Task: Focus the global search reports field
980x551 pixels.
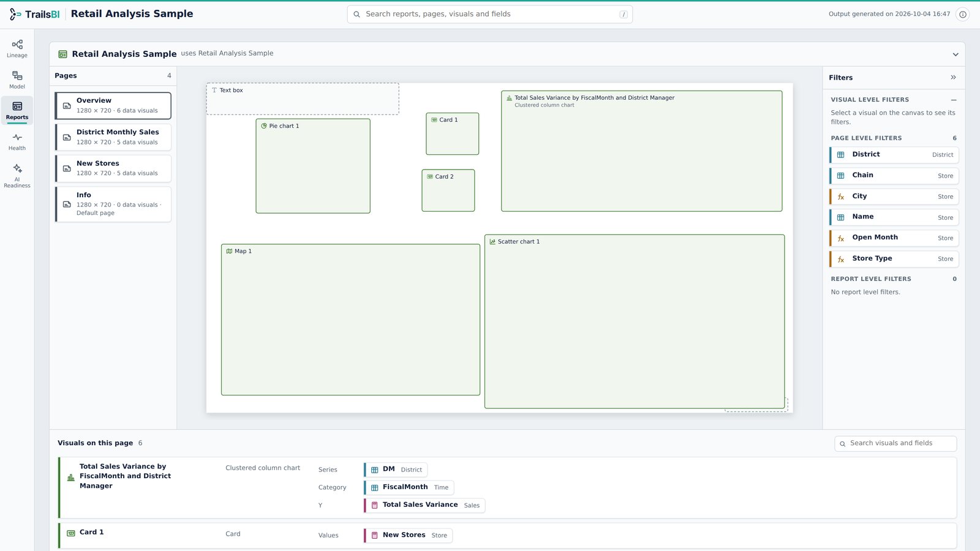Action: [490, 14]
